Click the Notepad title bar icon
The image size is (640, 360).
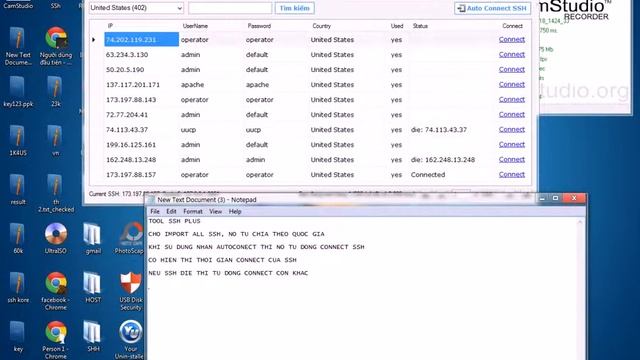click(x=151, y=200)
